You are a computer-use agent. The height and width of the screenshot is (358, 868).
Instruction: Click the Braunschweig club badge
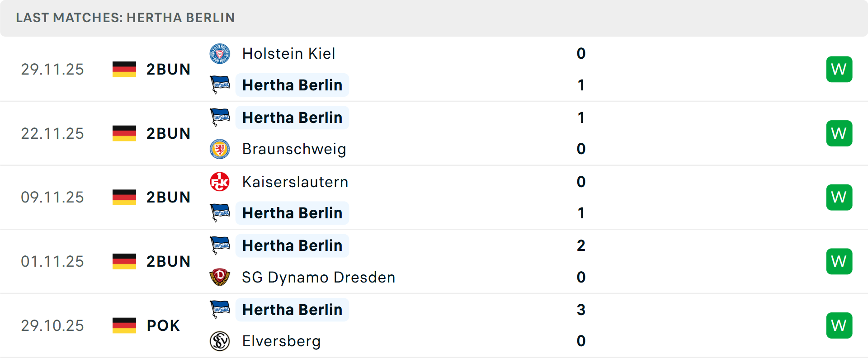(220, 149)
